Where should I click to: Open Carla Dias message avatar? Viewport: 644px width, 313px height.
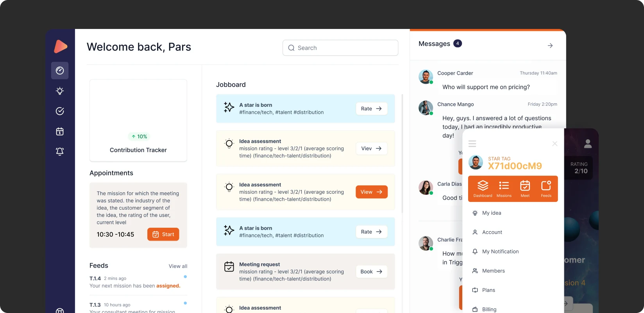pyautogui.click(x=426, y=187)
